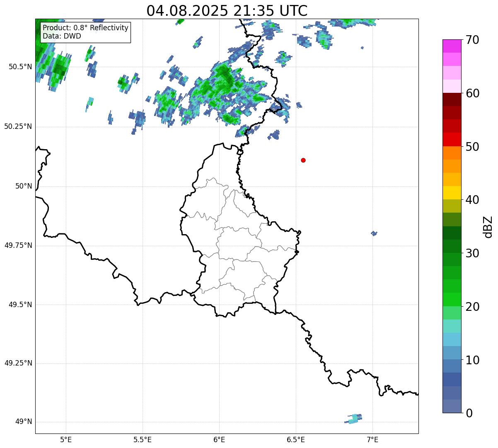Click the 50.5°N latitude label
The image size is (498, 448).
click(20, 67)
